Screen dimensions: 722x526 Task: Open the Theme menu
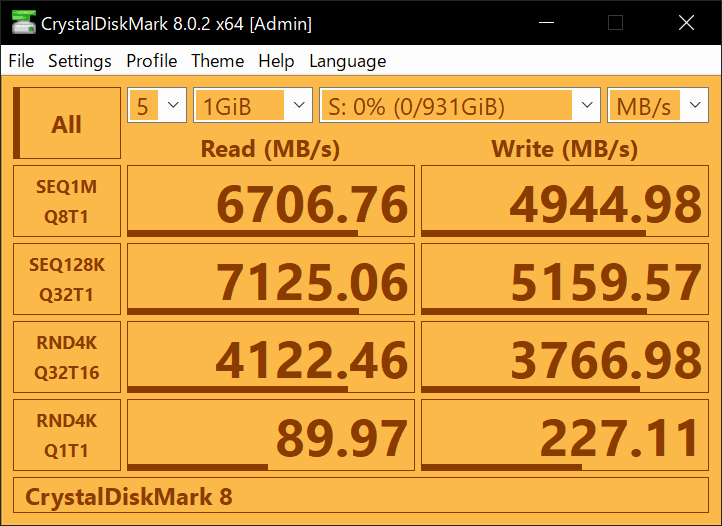[217, 61]
